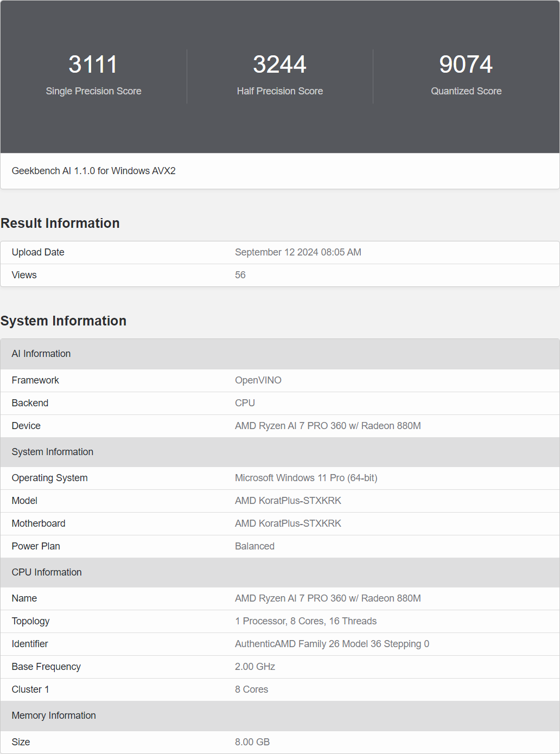
Task: Click the AI Information section header
Action: (x=41, y=354)
